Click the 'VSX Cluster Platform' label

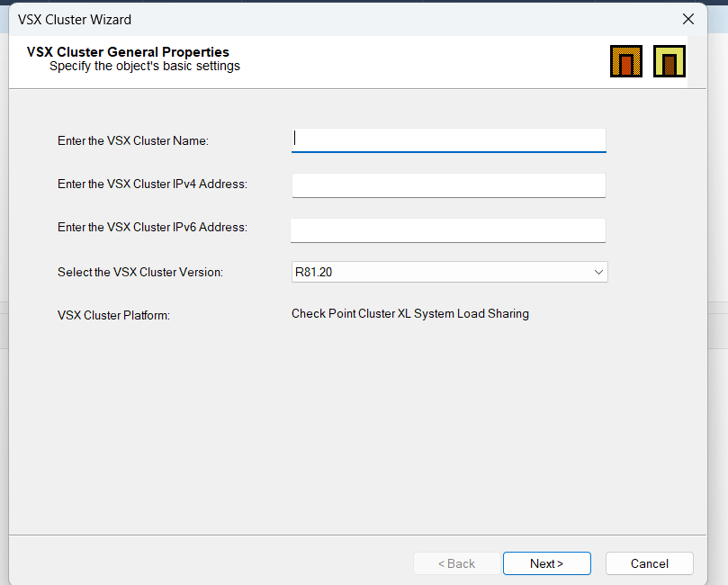pos(113,316)
